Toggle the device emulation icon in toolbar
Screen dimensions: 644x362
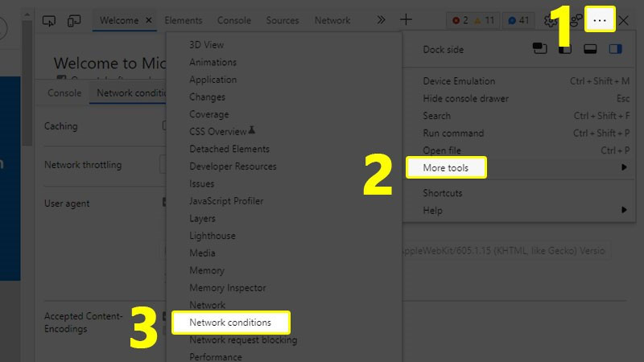74,20
